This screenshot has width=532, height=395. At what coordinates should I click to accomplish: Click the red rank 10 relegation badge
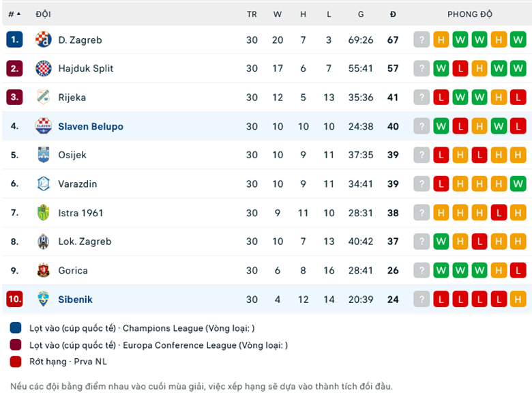tap(14, 299)
